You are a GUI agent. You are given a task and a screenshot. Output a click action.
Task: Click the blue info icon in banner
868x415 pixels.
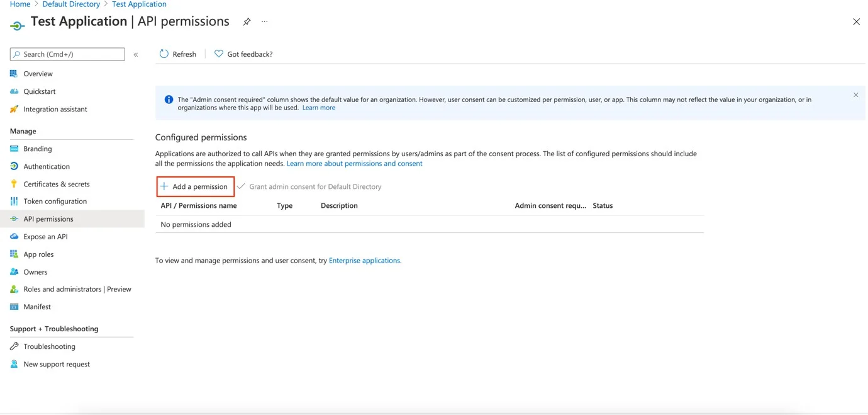coord(169,99)
